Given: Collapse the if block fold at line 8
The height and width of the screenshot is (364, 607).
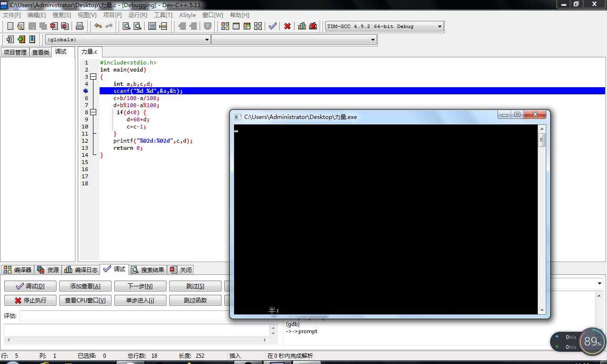Looking at the screenshot, I should (93, 112).
